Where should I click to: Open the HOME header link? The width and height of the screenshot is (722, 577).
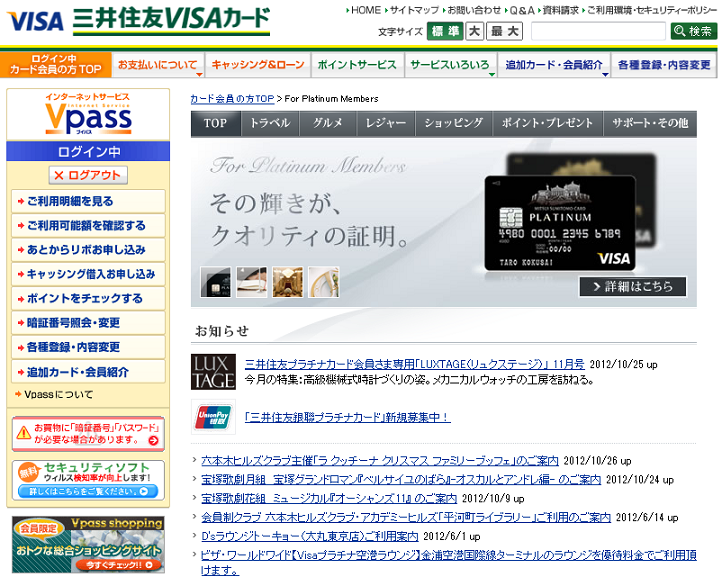[x=366, y=10]
